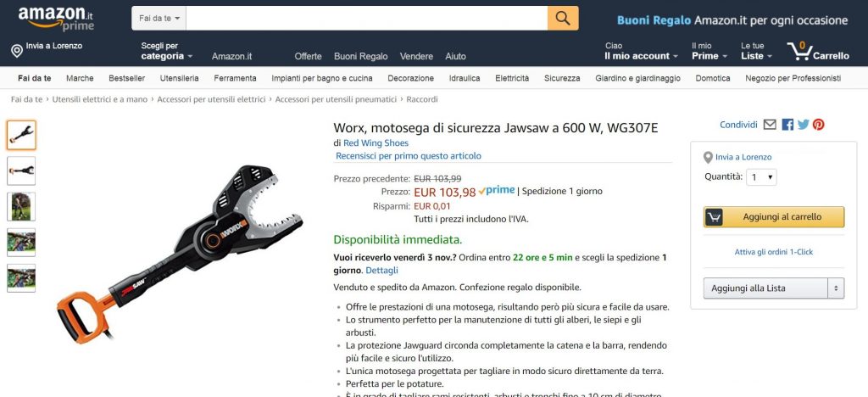
Task: Select the Utensileria menu item
Action: coord(180,78)
